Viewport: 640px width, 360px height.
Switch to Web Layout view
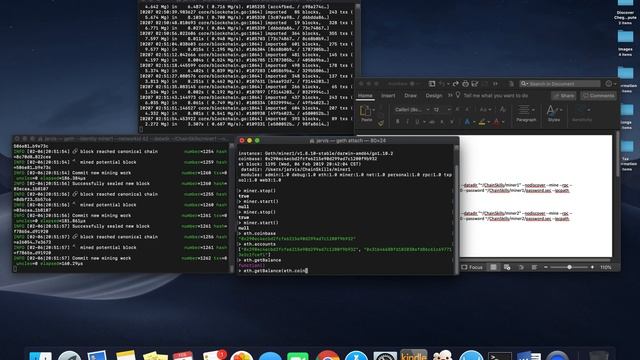[507, 267]
